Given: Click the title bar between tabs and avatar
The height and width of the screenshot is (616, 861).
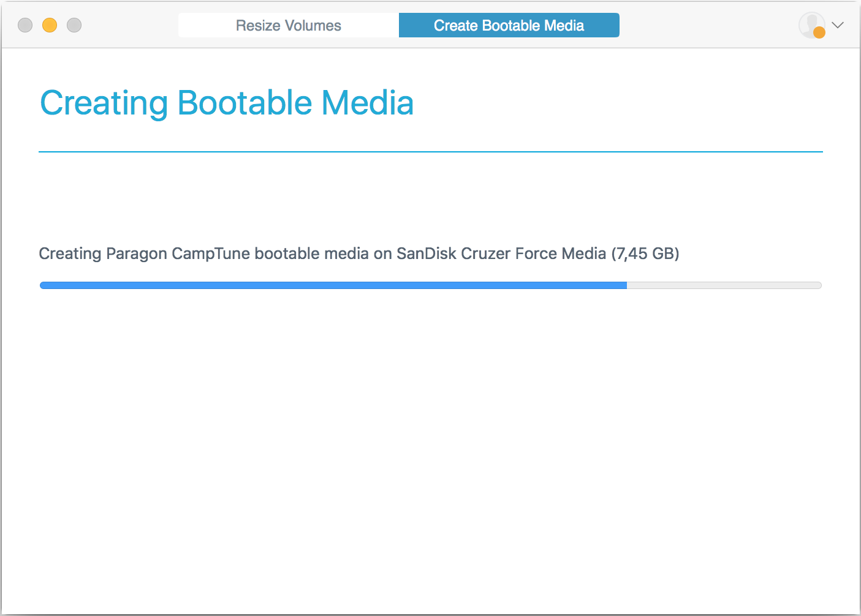Looking at the screenshot, I should pos(705,25).
